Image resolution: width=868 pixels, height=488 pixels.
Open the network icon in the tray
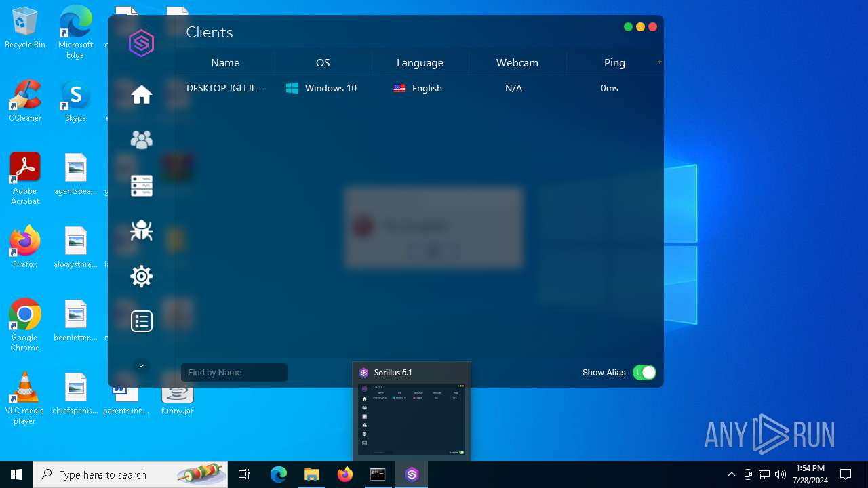click(764, 474)
